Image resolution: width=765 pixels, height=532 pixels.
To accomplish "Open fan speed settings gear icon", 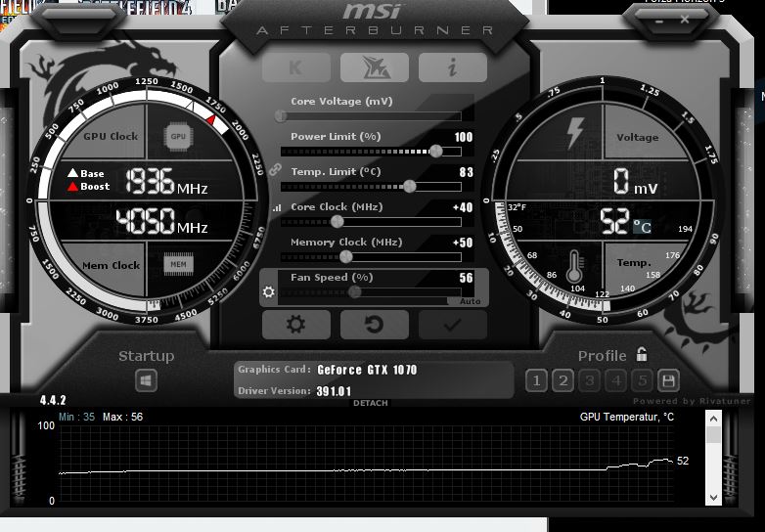I will tap(268, 291).
